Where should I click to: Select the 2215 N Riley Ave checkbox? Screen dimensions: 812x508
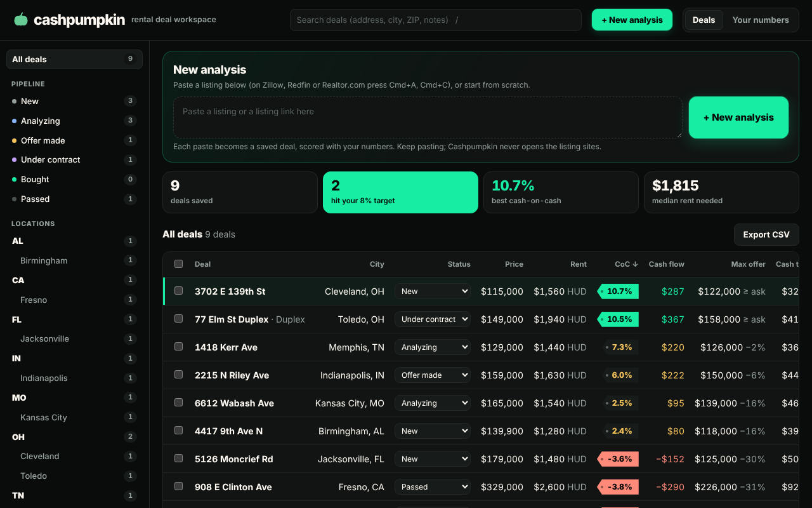point(178,375)
